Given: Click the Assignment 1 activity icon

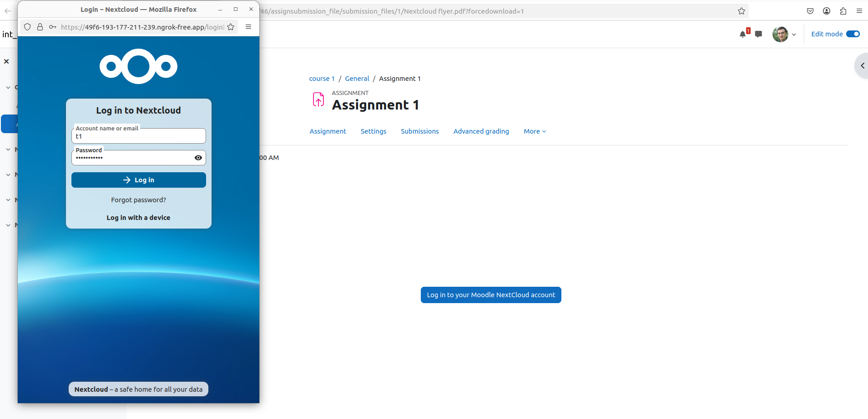Looking at the screenshot, I should [x=318, y=99].
